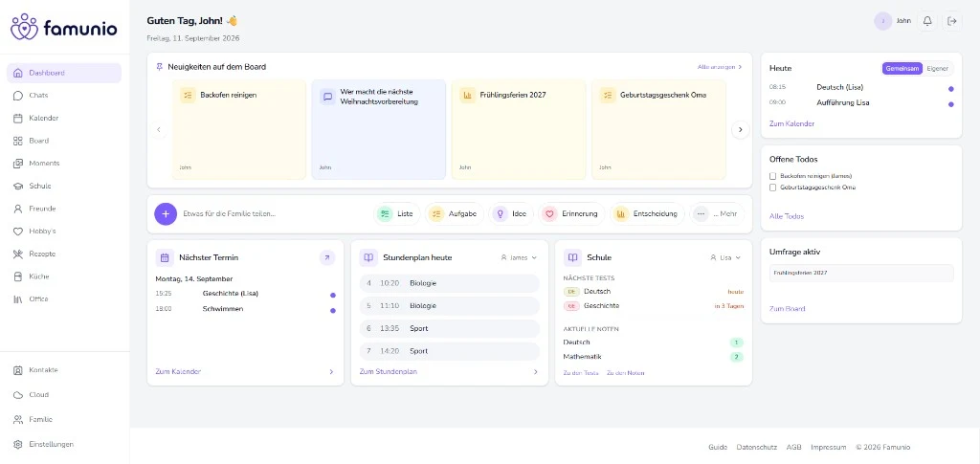Viewport: 980px width, 464px height.
Task: Create a new Liste
Action: (397, 213)
